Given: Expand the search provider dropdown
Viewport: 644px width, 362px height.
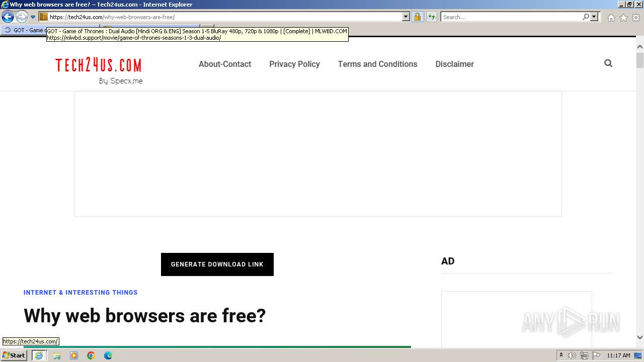Looking at the screenshot, I should (x=594, y=17).
